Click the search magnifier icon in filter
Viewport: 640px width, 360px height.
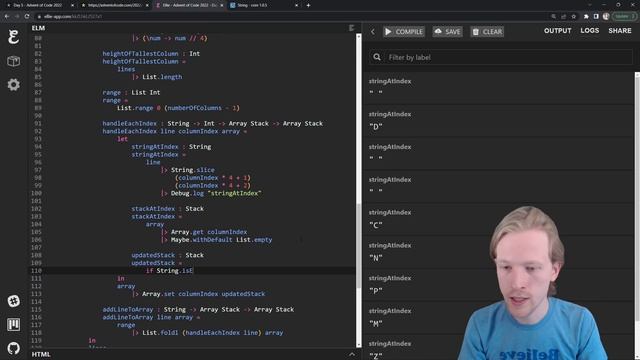pyautogui.click(x=377, y=58)
